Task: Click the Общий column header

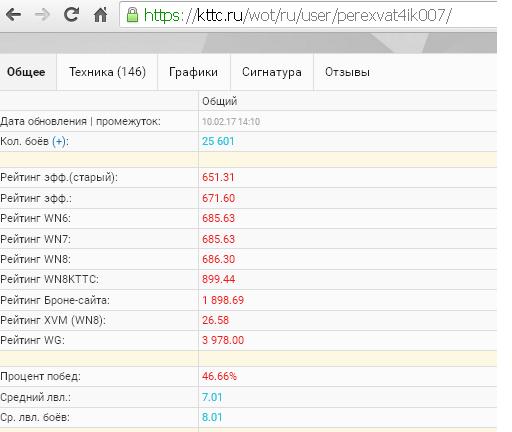Action: pyautogui.click(x=220, y=101)
